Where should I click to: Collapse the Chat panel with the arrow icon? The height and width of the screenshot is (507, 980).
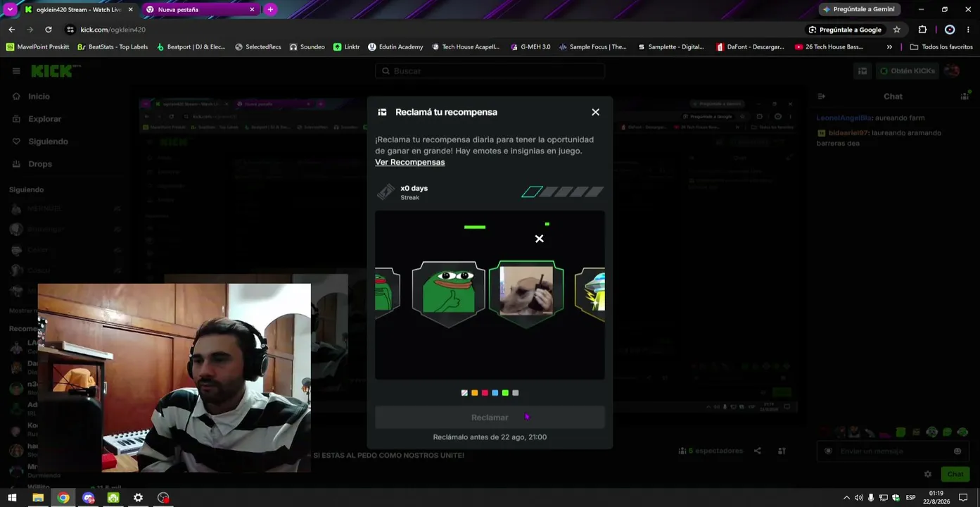pos(821,96)
